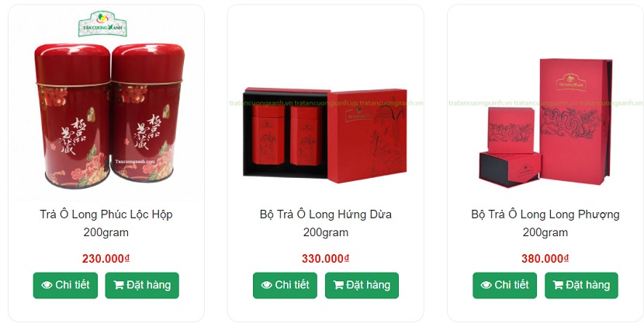This screenshot has width=644, height=324.
Task: Order the Bộ Trà Ô Long Long Phượng
Action: (x=582, y=285)
